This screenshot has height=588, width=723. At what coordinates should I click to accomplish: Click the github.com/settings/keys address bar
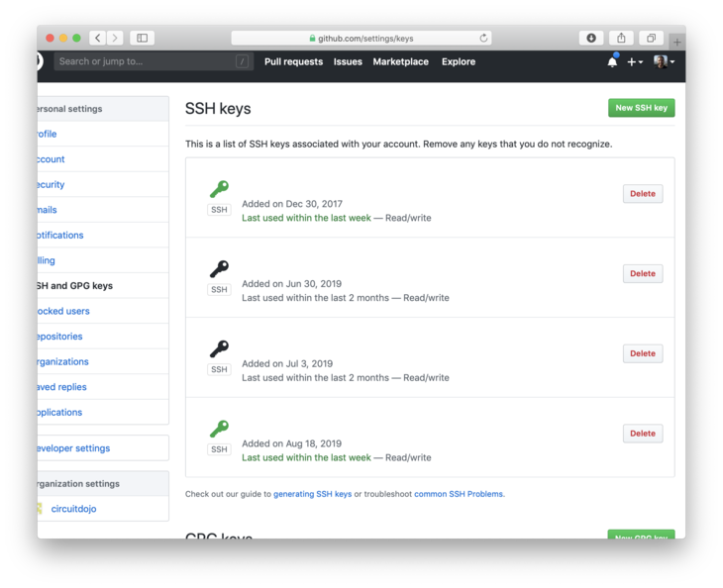click(x=361, y=38)
